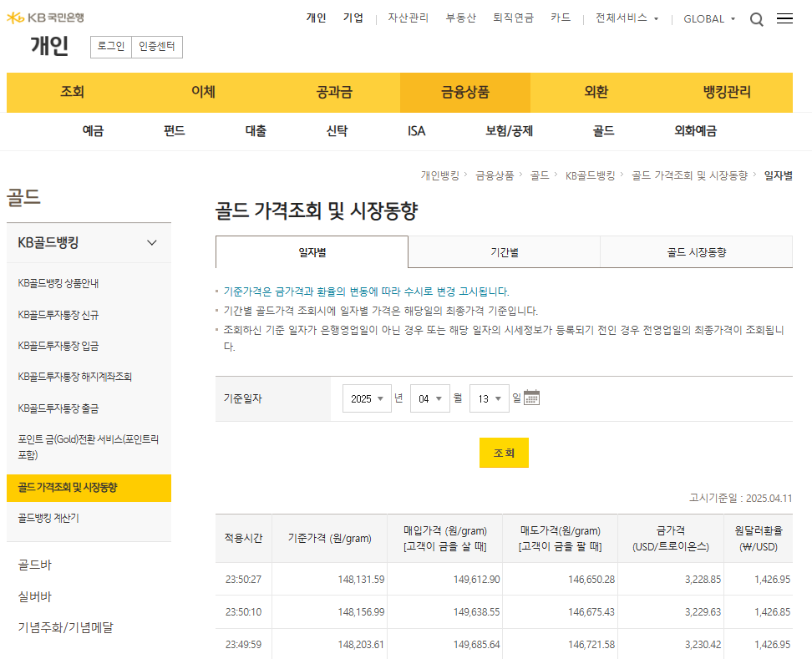
Task: Click the yellow 조회 search button
Action: [x=504, y=453]
